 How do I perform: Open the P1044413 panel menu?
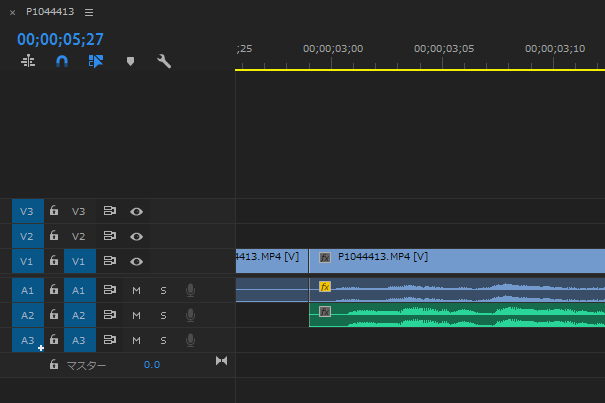[x=89, y=12]
